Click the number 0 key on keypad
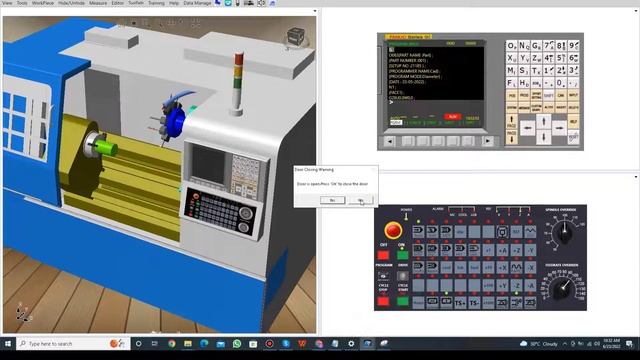Screen dimensions: 640x360 pyautogui.click(x=561, y=83)
